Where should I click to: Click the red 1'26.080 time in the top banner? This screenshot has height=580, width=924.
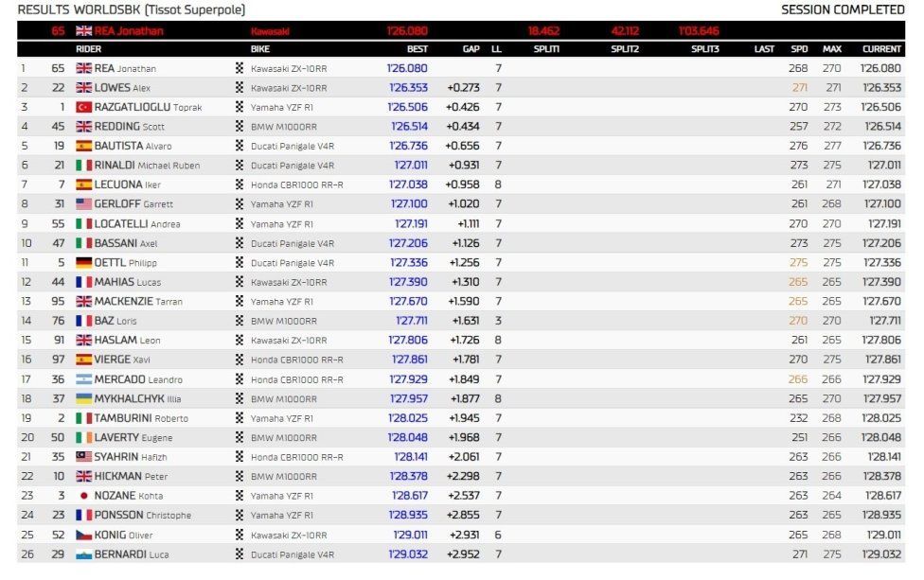coord(407,31)
